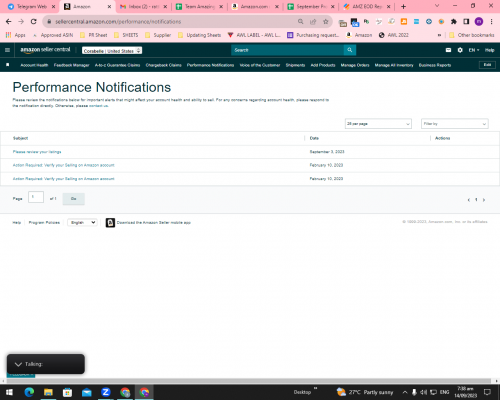Image resolution: width=500 pixels, height=400 pixels.
Task: Switch to the Gmail Inbox tab
Action: pos(143,6)
